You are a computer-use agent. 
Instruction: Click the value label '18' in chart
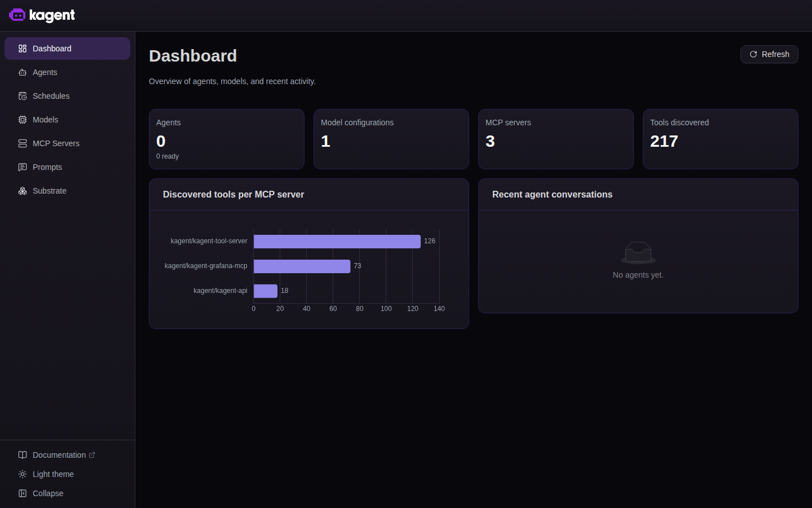coord(285,291)
